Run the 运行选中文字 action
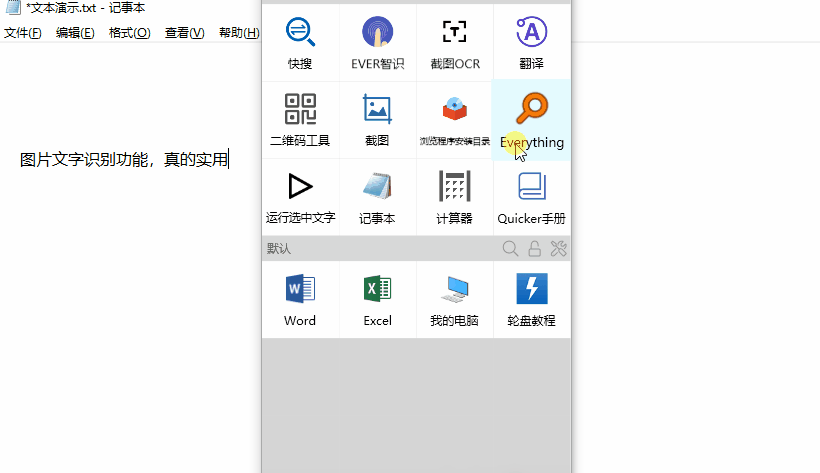This screenshot has width=820, height=473. tap(300, 197)
